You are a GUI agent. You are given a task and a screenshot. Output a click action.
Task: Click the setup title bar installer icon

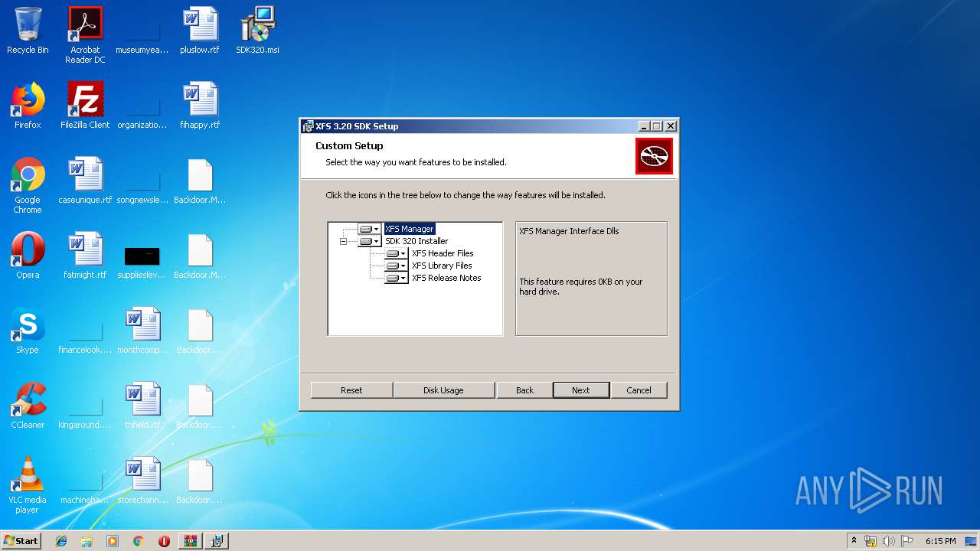point(308,126)
